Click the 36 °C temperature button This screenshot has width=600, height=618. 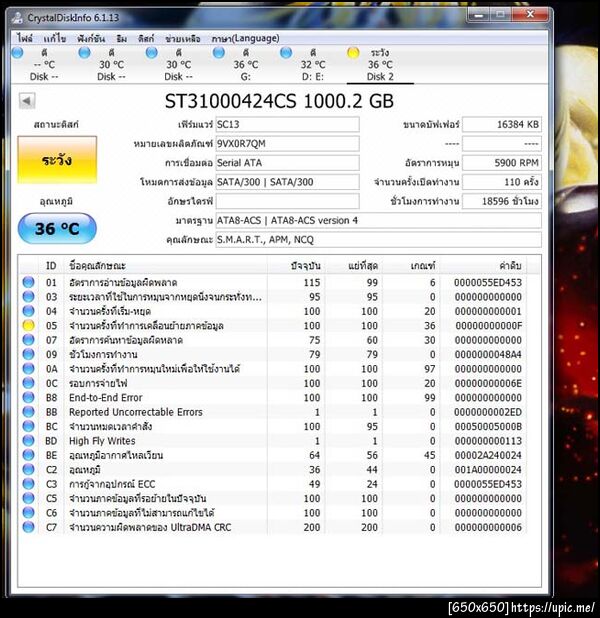[57, 229]
